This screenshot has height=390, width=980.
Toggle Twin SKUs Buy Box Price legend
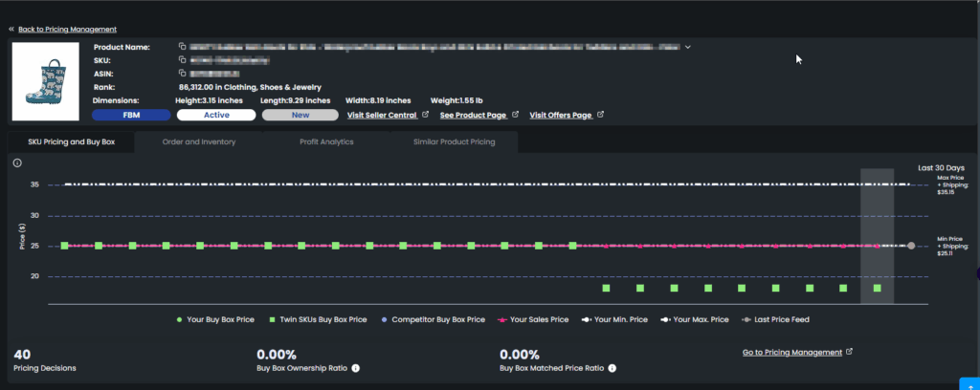point(318,319)
